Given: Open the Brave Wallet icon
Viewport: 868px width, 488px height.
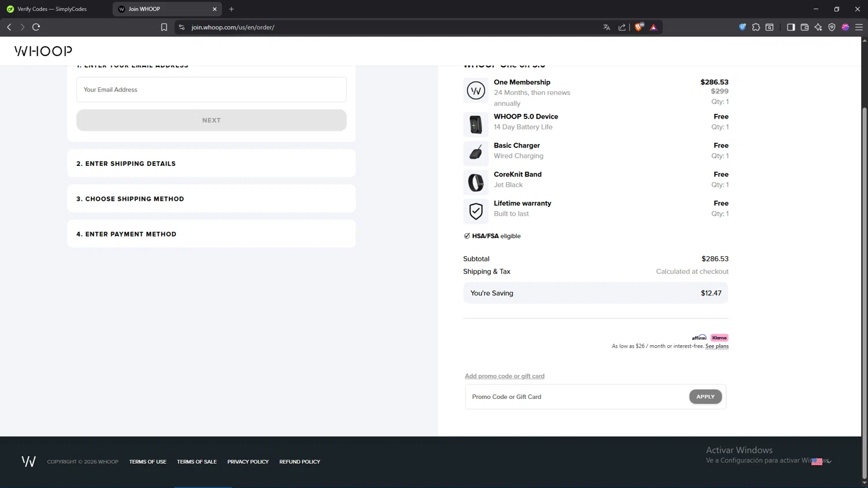Looking at the screenshot, I should tap(804, 27).
